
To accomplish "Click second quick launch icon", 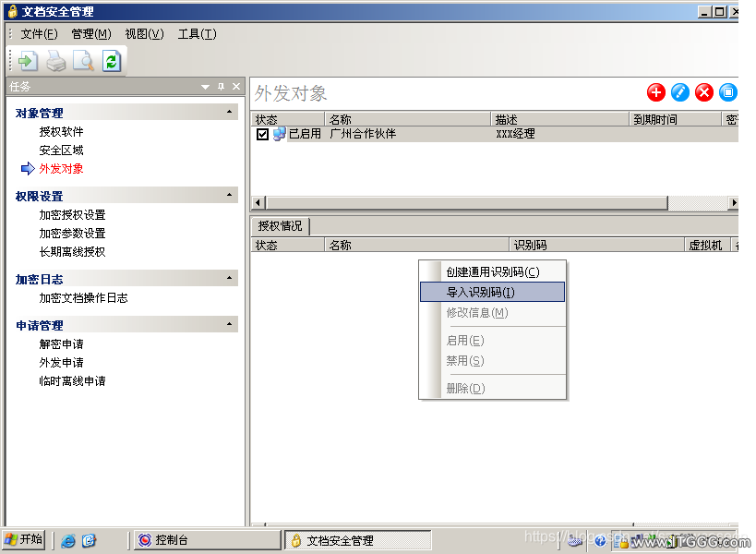I will click(x=89, y=540).
